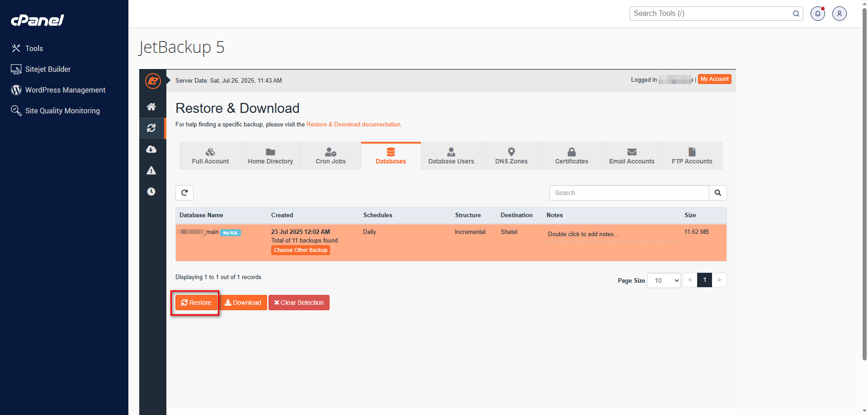Open the user profile icon
The width and height of the screenshot is (868, 415).
click(839, 14)
